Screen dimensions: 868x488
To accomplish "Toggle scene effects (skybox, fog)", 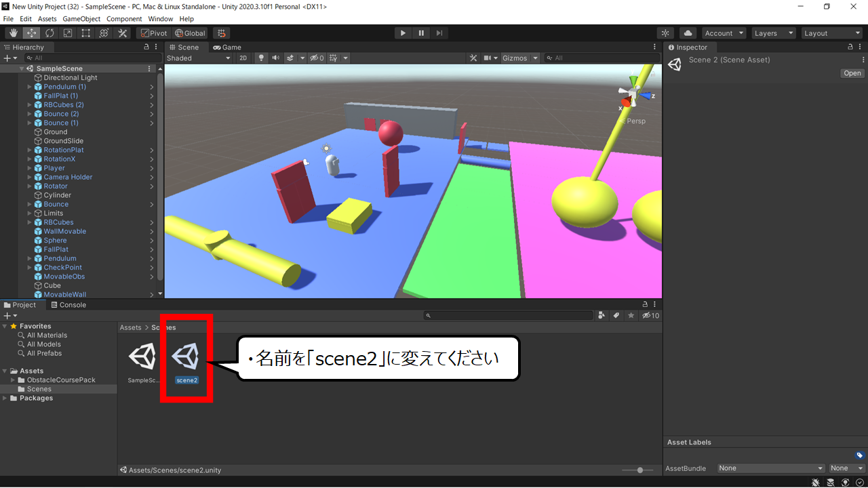I will tap(290, 58).
